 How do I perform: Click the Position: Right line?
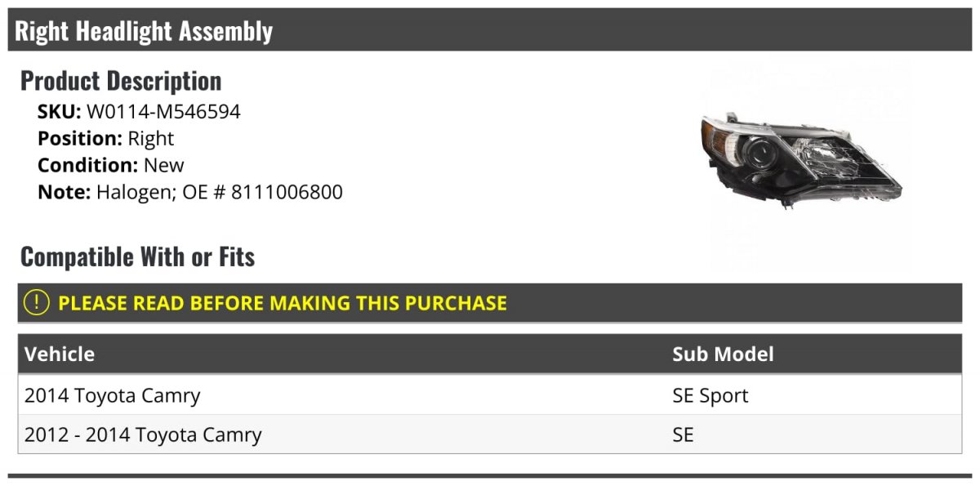coord(106,139)
